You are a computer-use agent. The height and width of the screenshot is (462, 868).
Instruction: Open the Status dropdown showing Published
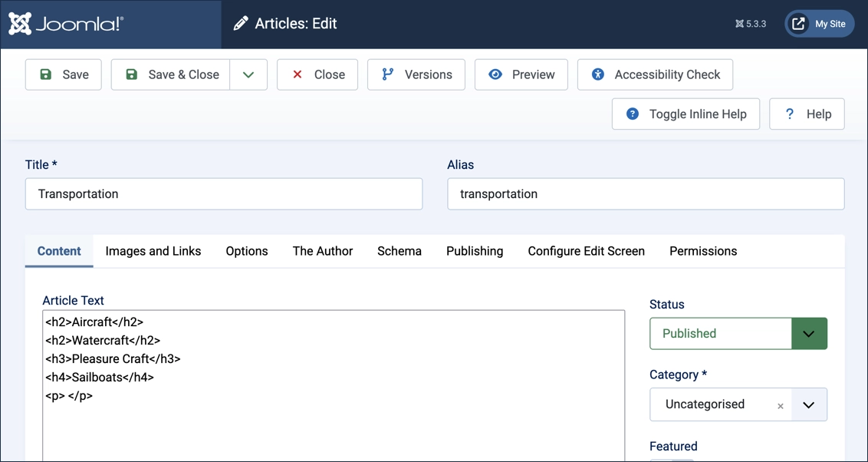(721, 333)
